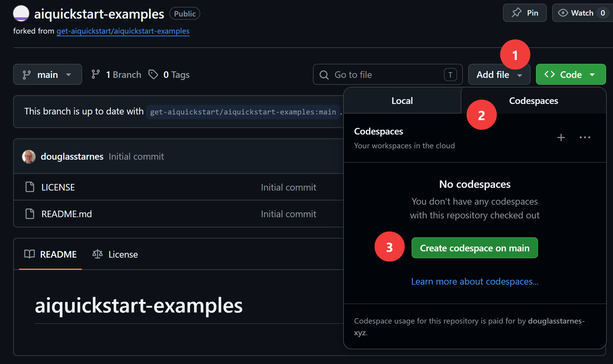Image resolution: width=613 pixels, height=364 pixels.
Task: Expand the Add file dropdown
Action: (499, 74)
